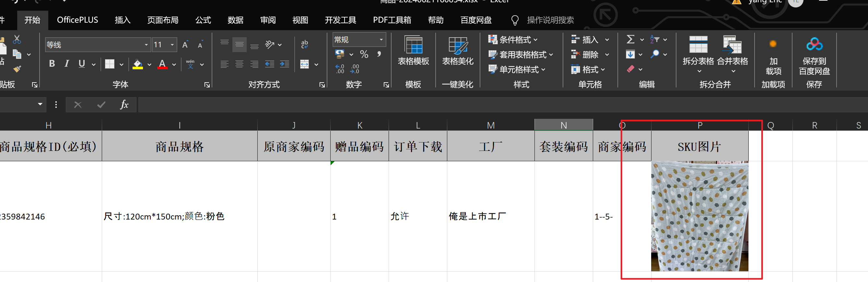
Task: Click the Cut scissors icon
Action: 17,39
